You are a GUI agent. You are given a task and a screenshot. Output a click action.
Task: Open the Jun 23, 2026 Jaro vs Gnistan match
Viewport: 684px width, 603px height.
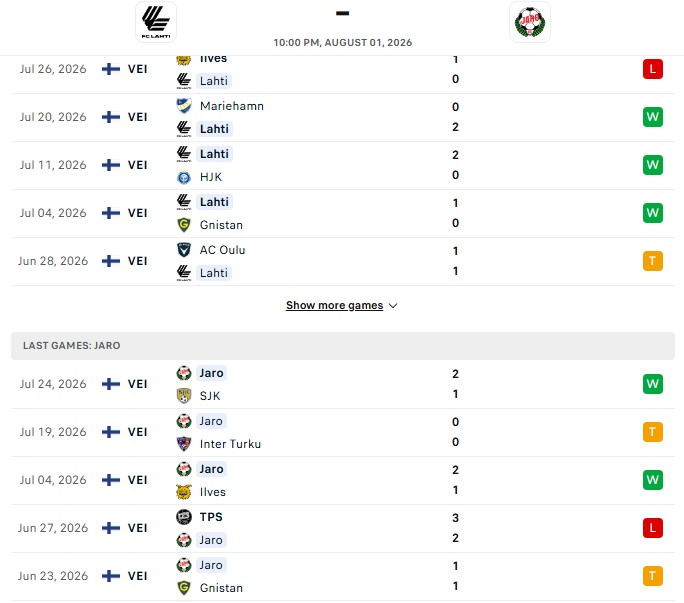click(343, 576)
